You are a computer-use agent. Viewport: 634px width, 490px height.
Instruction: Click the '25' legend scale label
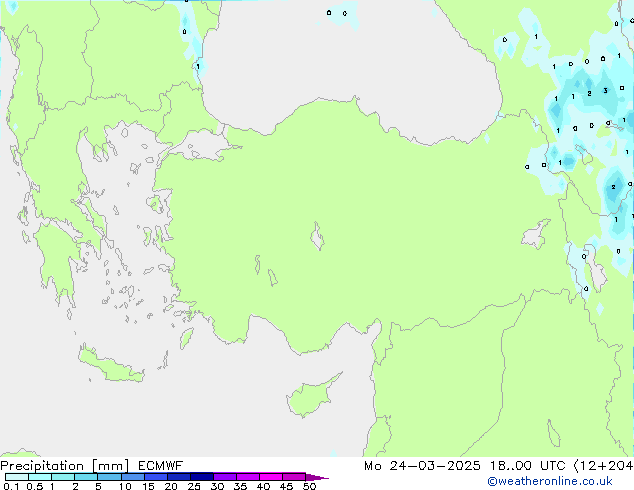point(194,486)
